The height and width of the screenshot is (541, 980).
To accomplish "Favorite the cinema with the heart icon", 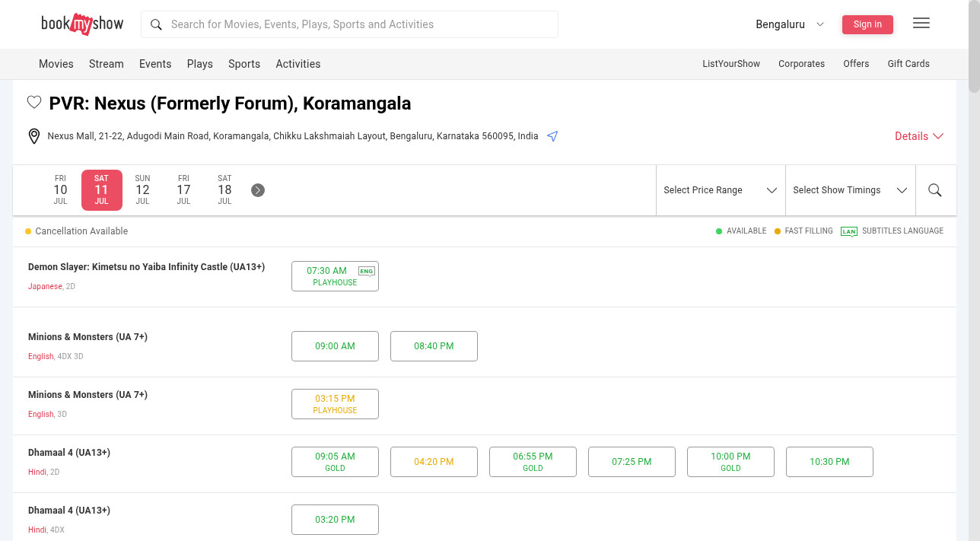I will pos(34,102).
